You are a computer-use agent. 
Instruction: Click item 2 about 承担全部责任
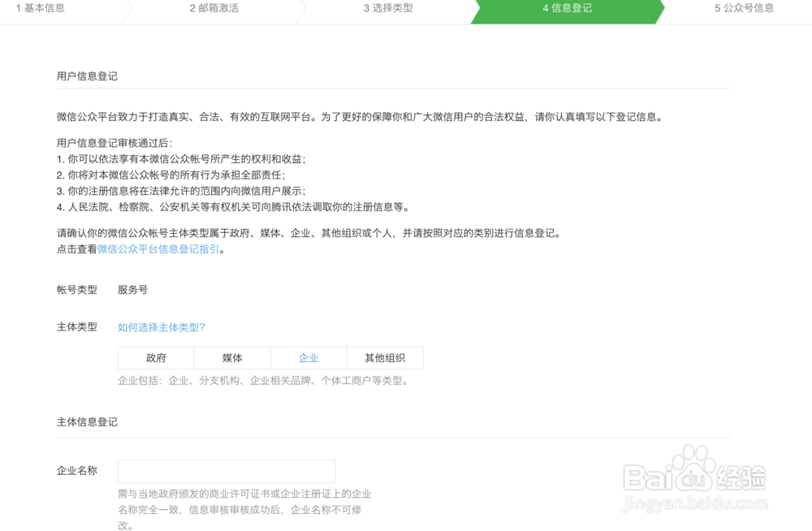pos(171,175)
